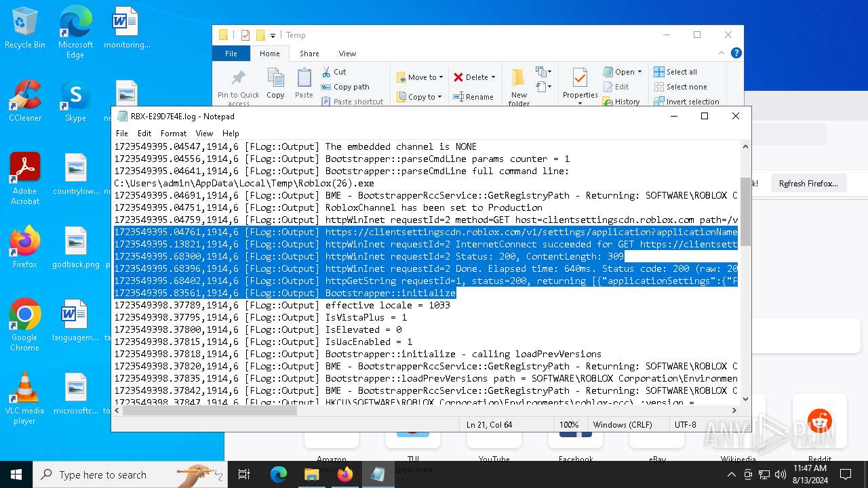Click the scroll-right arrow in Notepad
The width and height of the screenshot is (868, 488).
pos(734,410)
